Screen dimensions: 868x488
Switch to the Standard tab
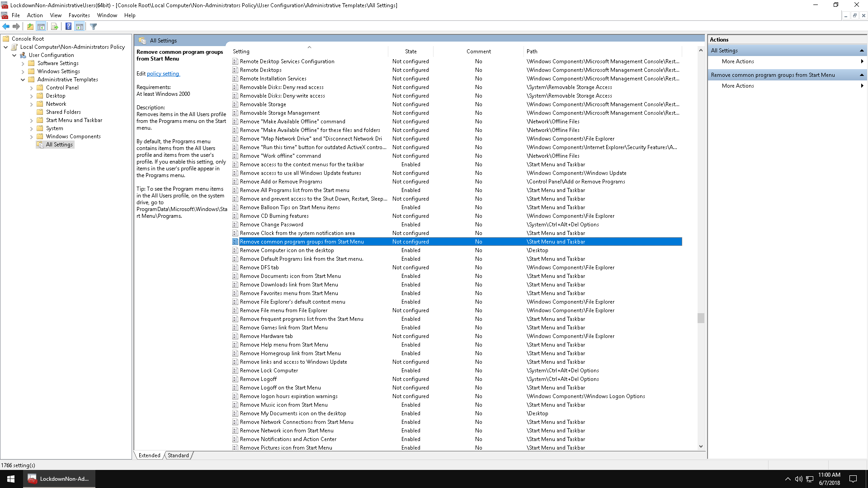point(178,455)
